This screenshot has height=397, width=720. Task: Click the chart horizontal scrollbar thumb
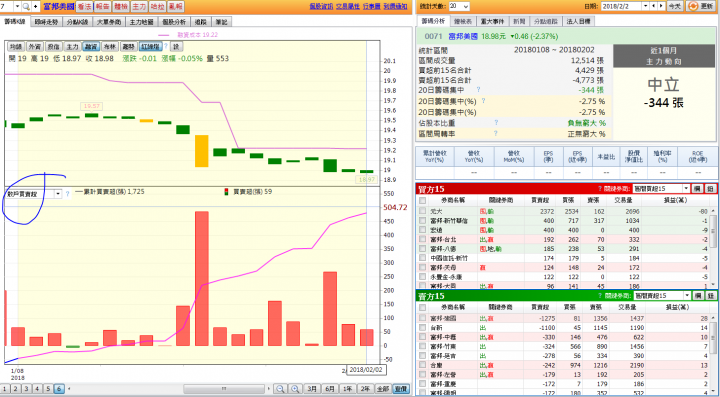[224, 389]
